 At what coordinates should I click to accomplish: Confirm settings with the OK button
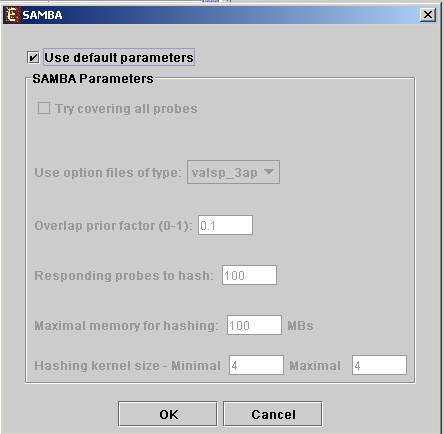click(x=168, y=414)
